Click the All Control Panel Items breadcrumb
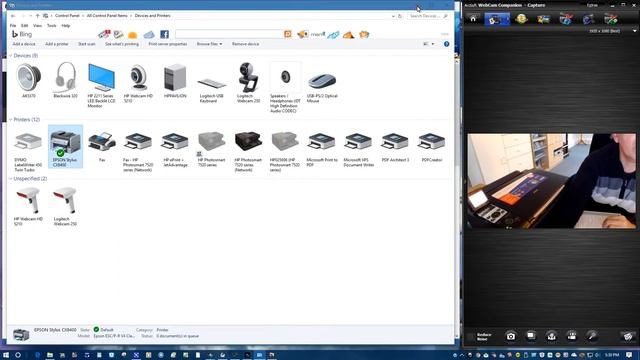 point(107,16)
